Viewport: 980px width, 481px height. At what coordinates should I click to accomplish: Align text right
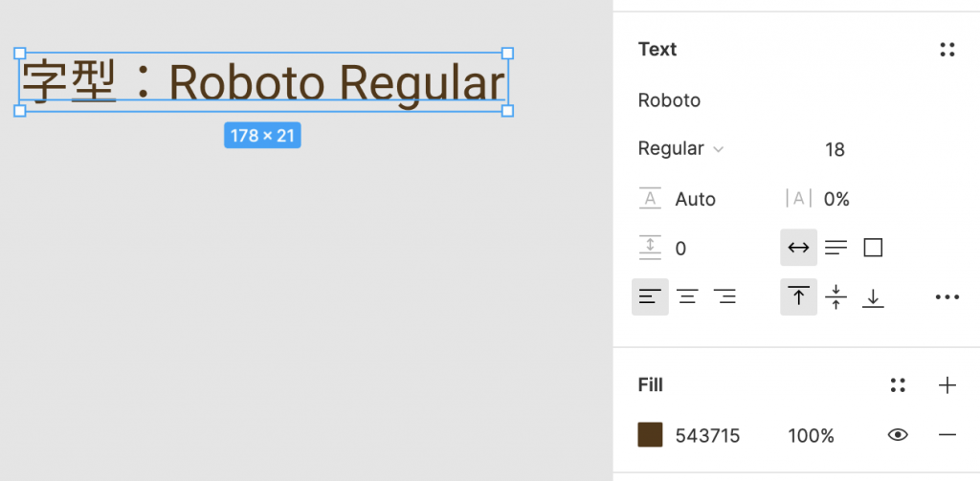pyautogui.click(x=725, y=297)
